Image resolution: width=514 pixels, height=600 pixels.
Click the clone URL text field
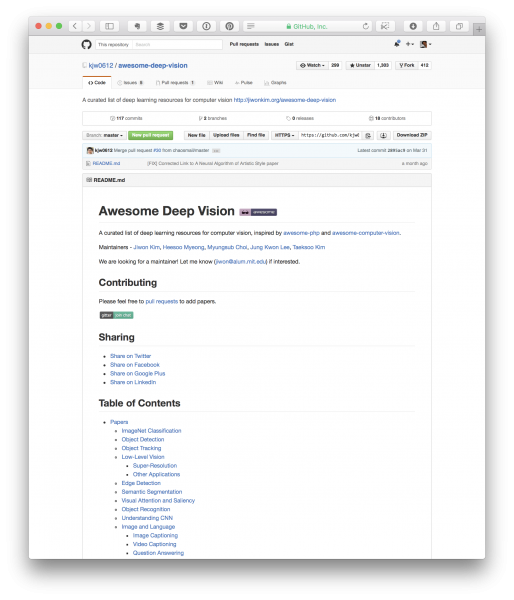(x=330, y=135)
